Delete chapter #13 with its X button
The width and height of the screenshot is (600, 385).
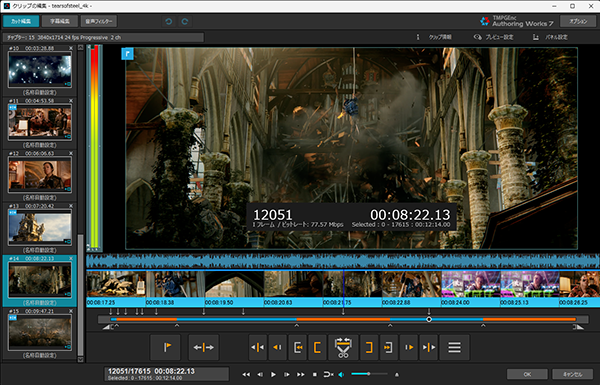point(71,206)
